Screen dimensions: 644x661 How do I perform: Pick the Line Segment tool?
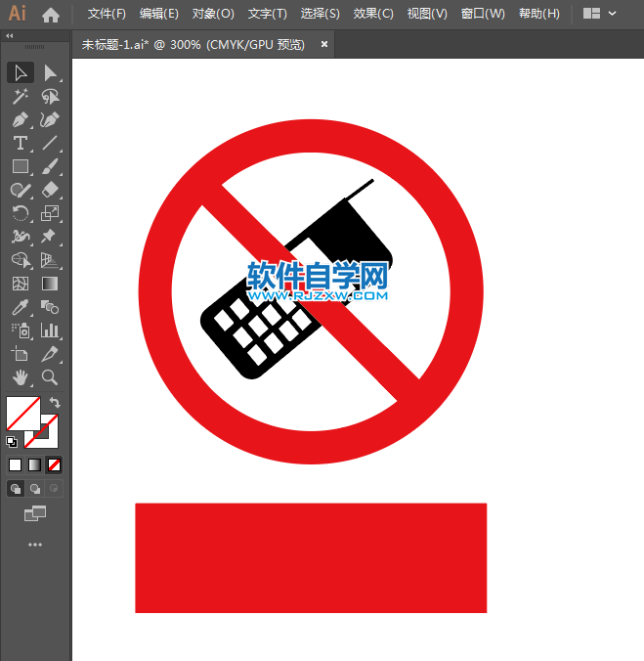point(50,144)
